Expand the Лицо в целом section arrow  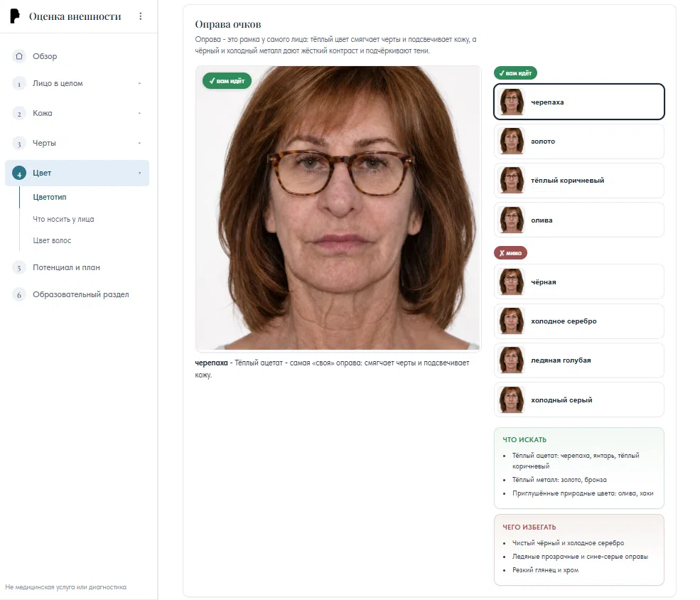pyautogui.click(x=140, y=83)
